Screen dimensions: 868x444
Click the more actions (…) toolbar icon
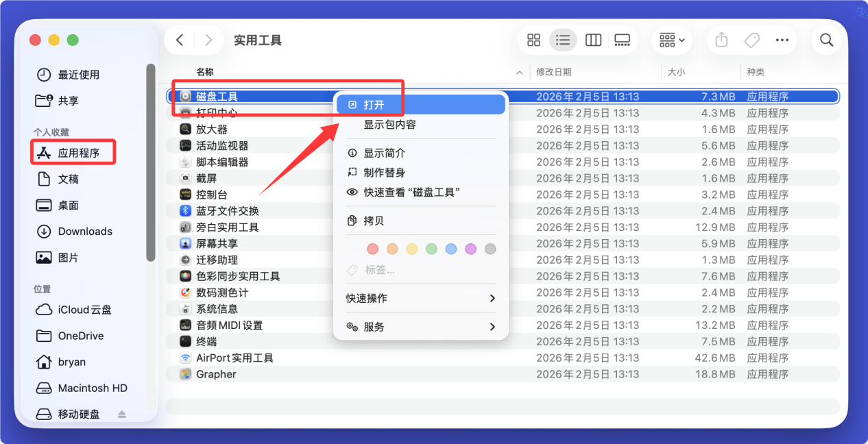(x=782, y=40)
